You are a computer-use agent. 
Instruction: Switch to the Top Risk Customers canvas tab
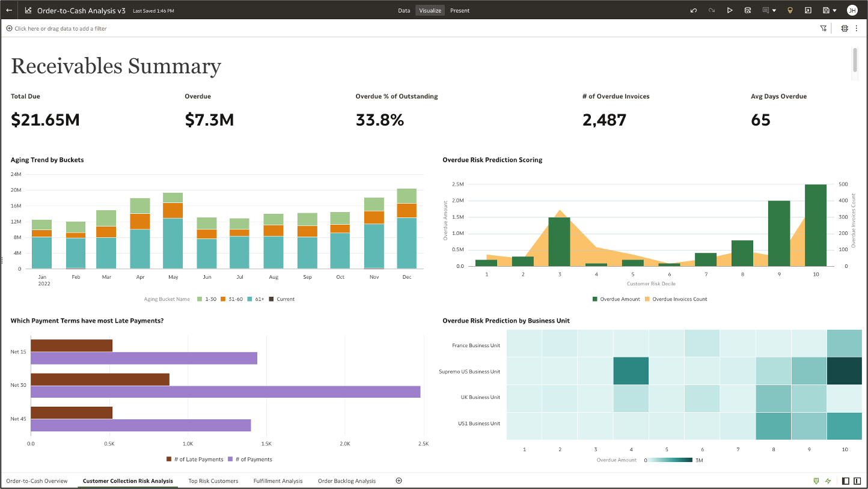point(213,481)
